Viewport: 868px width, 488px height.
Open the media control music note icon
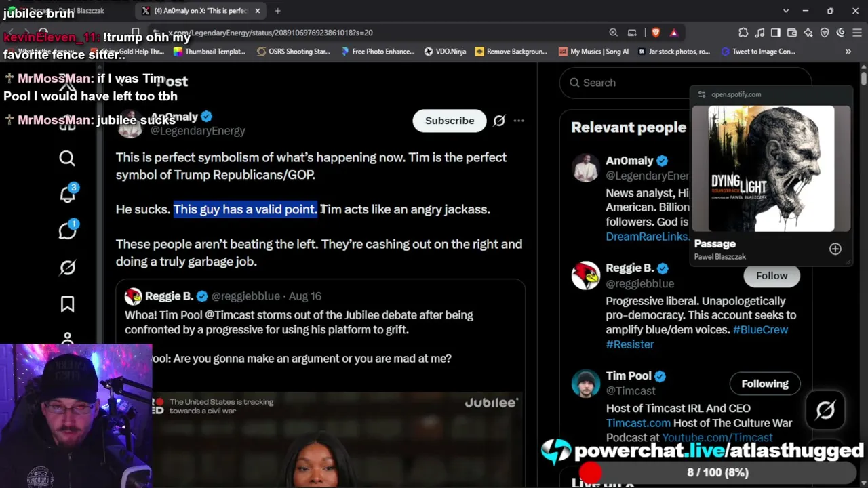click(759, 33)
